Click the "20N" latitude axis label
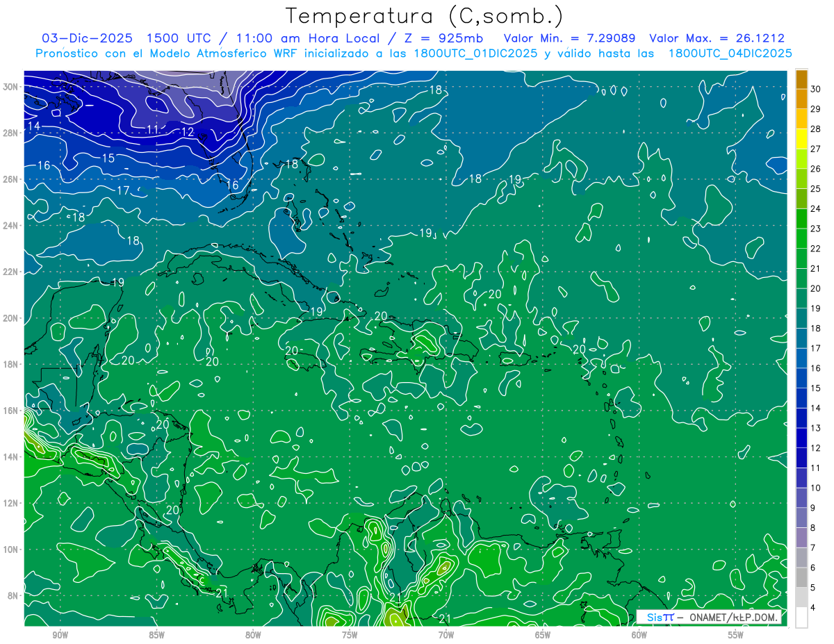 point(10,318)
